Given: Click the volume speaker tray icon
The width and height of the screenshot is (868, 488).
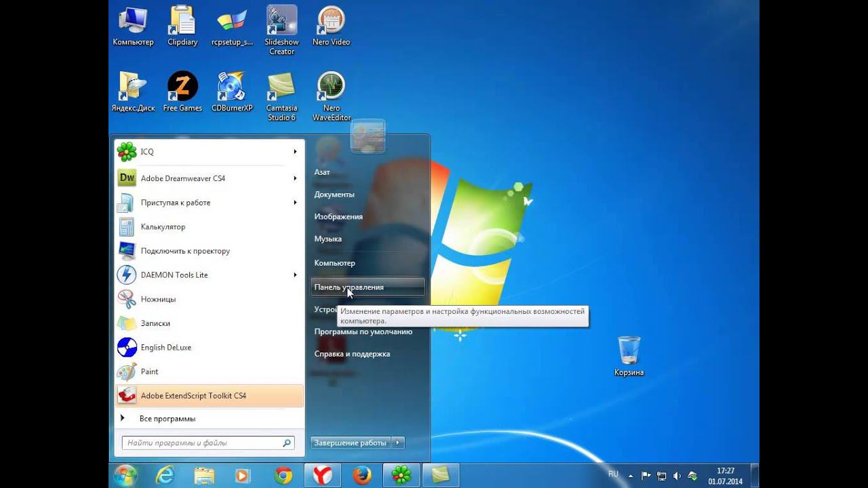Looking at the screenshot, I should (x=677, y=476).
